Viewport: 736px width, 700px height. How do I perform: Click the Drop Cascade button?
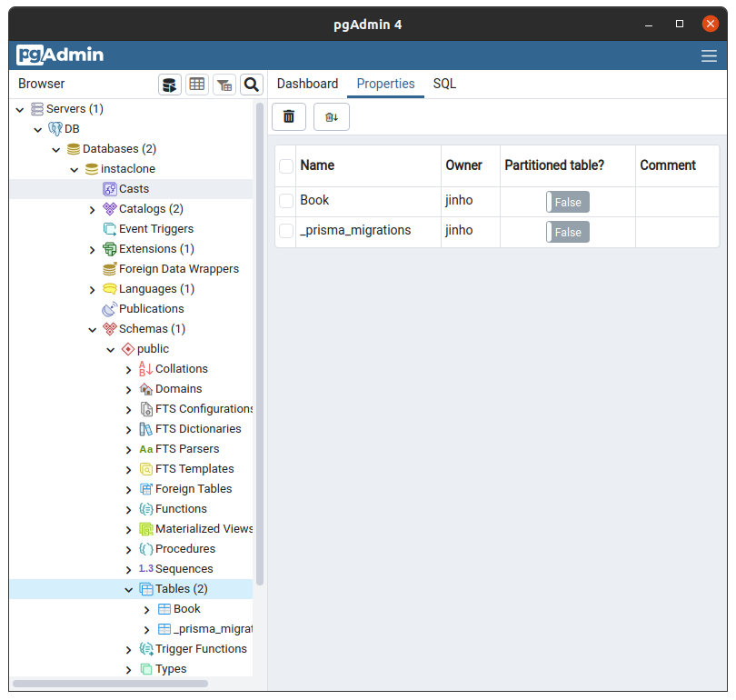pyautogui.click(x=332, y=116)
